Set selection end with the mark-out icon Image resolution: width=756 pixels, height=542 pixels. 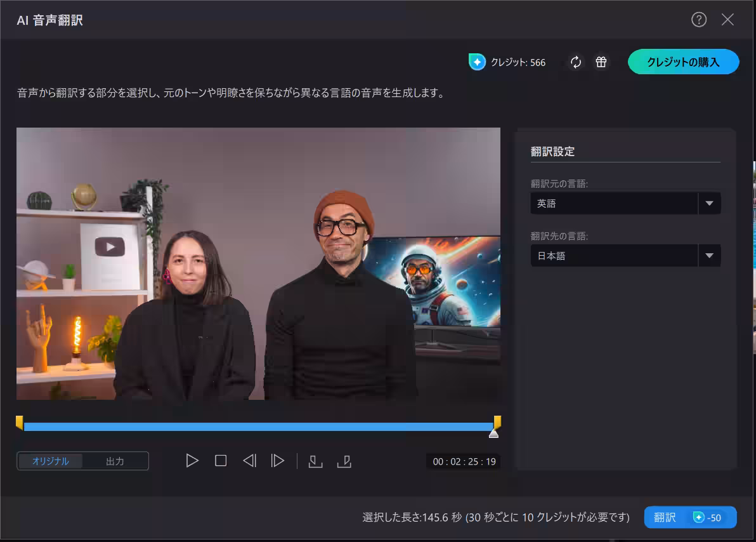pos(344,461)
